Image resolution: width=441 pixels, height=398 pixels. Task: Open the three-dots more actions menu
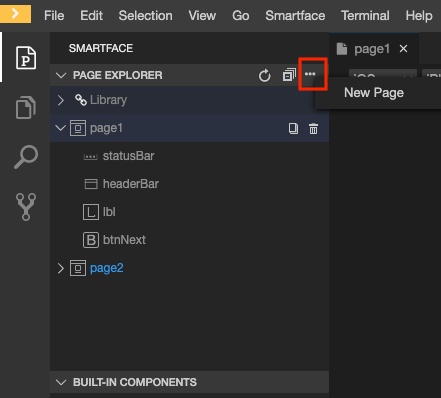click(x=310, y=74)
